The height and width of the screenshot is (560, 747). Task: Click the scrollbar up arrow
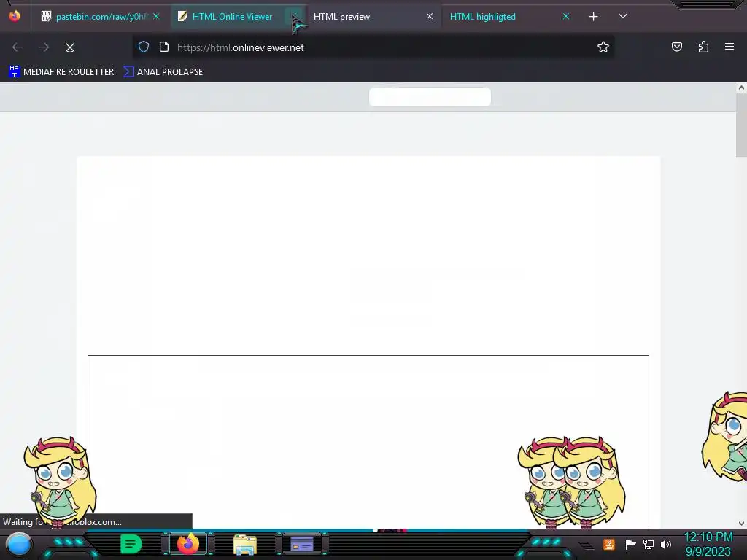pos(741,87)
